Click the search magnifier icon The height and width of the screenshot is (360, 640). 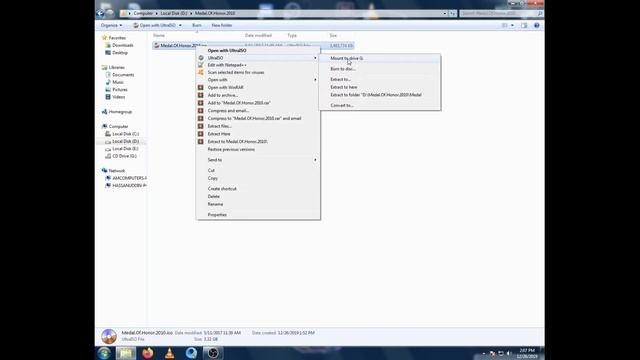(x=540, y=13)
